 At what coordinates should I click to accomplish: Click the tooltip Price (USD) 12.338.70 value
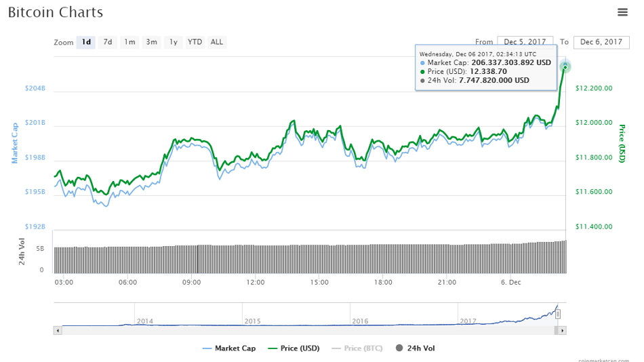click(488, 71)
